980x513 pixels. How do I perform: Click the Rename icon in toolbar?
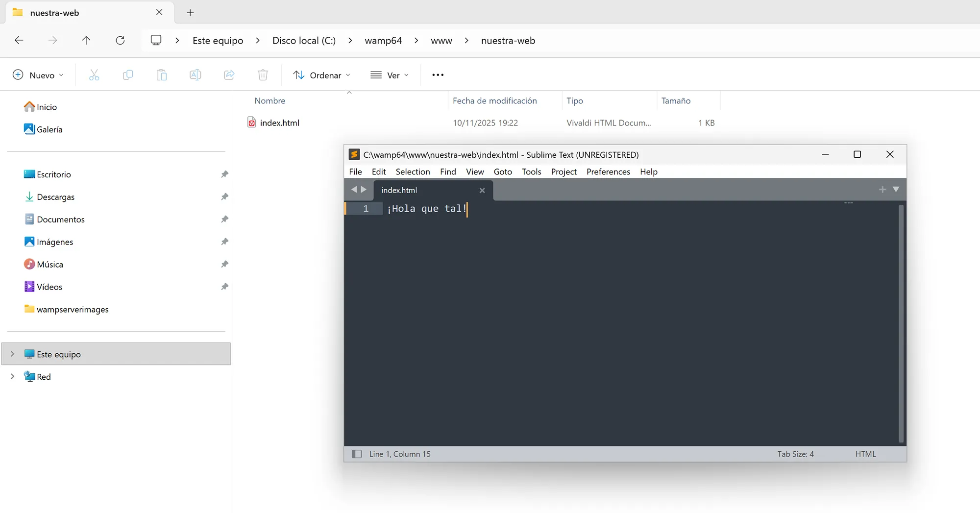(195, 75)
